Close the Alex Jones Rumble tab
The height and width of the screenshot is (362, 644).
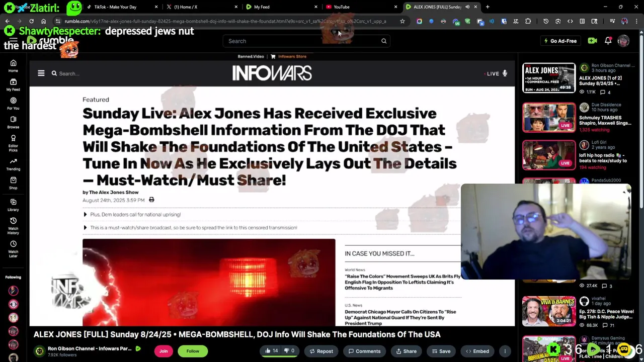point(475,7)
